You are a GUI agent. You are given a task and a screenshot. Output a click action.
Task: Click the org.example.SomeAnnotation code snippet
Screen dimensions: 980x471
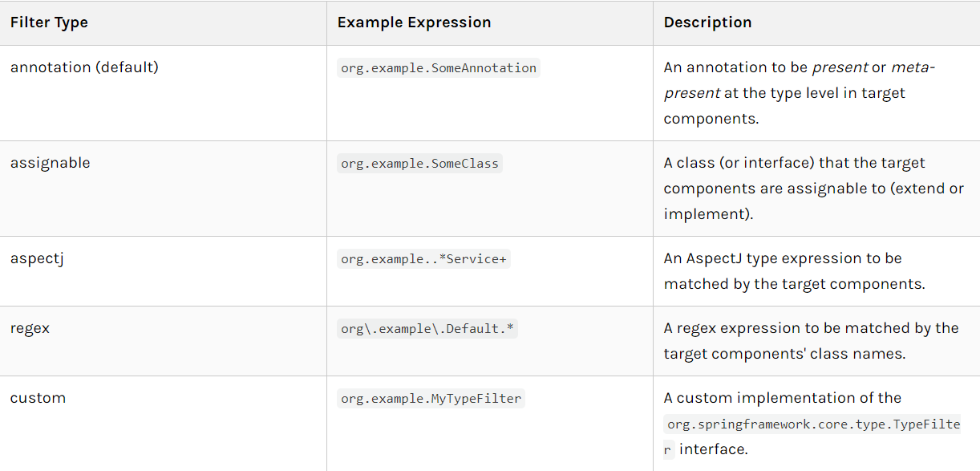tap(439, 68)
